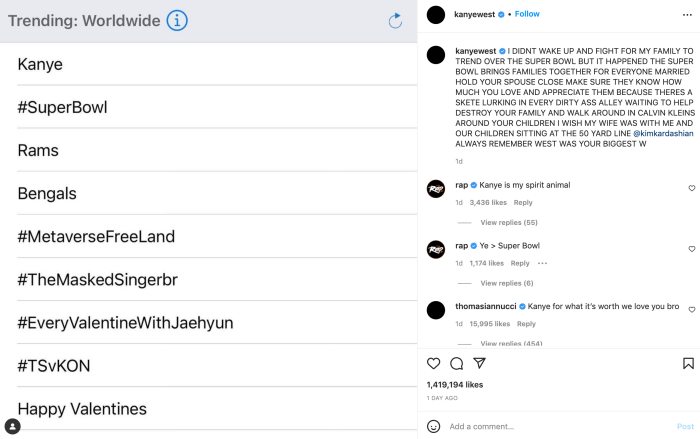The width and height of the screenshot is (700, 439).
Task: Expand View replies (55)
Action: 508,222
